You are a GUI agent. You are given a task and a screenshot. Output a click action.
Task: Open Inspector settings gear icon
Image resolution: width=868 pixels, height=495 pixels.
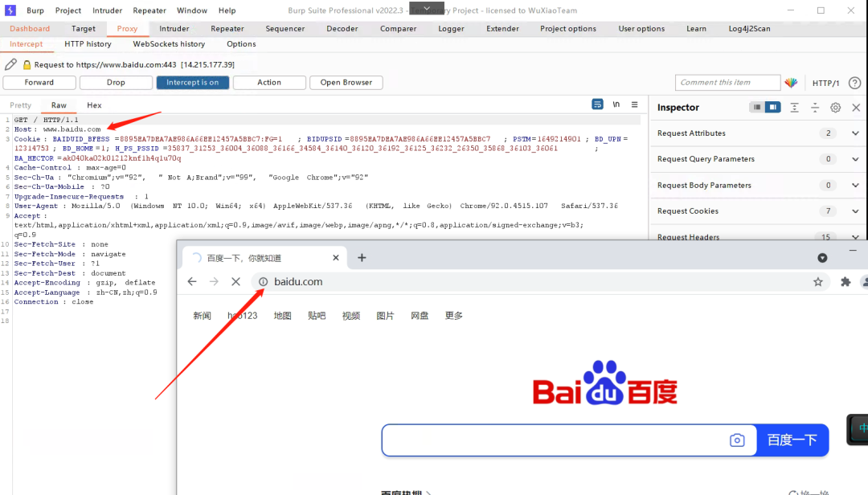[835, 108]
